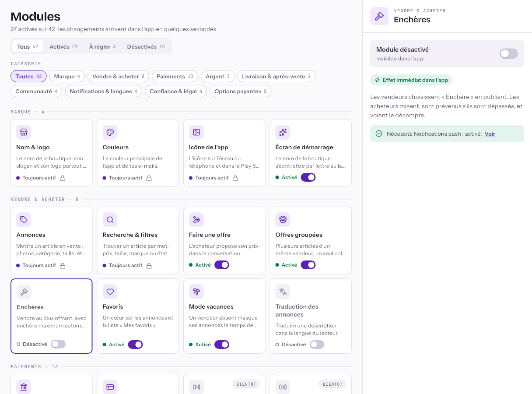Open the Désactivés 15 tab

(x=146, y=46)
